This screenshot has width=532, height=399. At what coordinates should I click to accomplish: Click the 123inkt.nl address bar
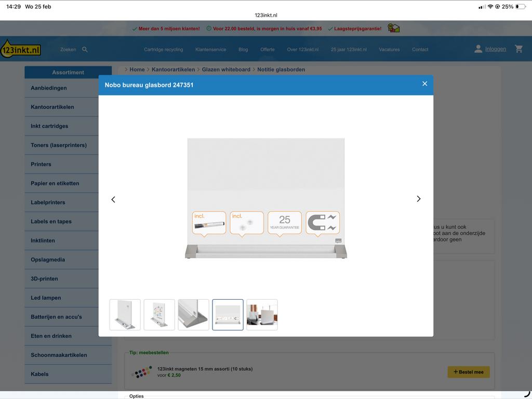266,15
